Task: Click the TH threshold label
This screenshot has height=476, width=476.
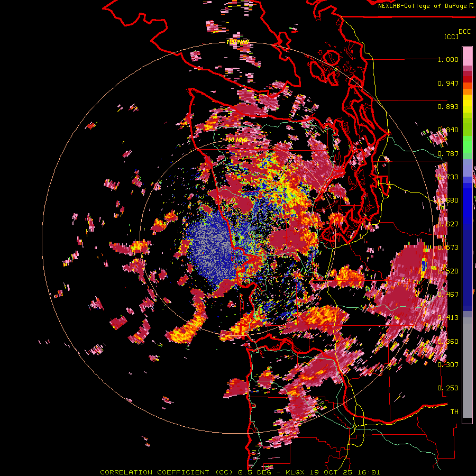Action: 454,411
